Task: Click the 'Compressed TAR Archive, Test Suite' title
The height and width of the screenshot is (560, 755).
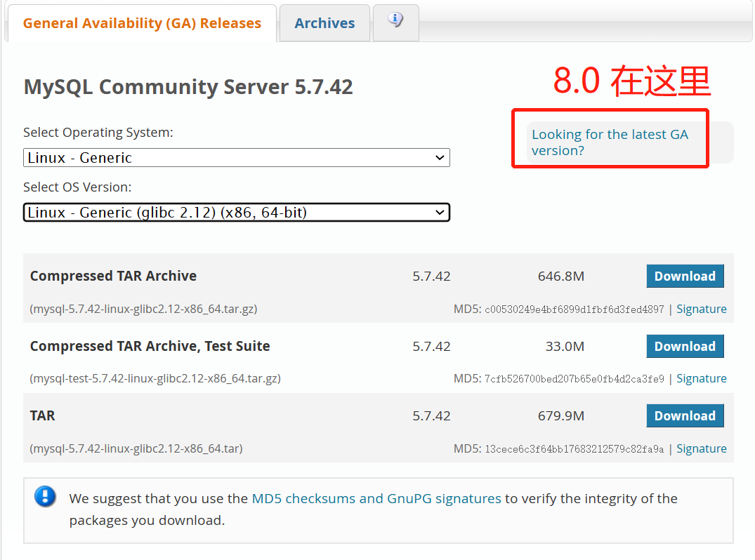Action: click(150, 347)
